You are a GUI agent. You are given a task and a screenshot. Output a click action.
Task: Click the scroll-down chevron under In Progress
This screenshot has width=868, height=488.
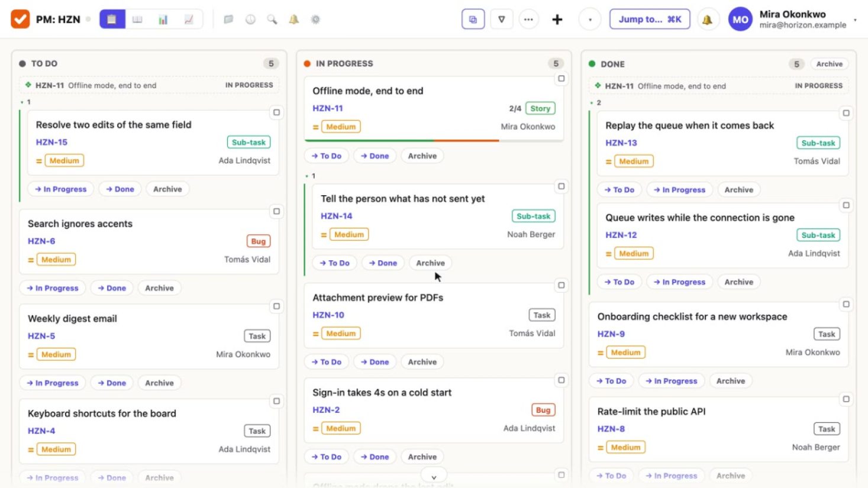coord(434,477)
